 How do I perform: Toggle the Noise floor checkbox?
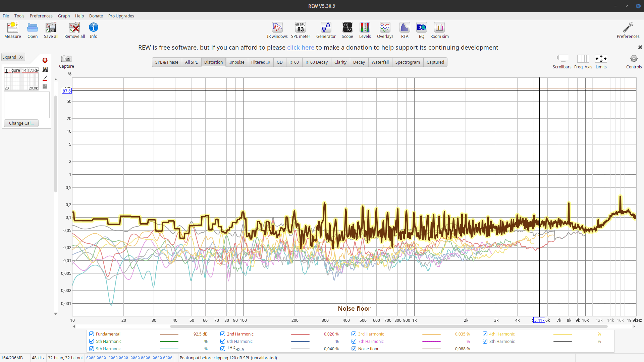[354, 349]
